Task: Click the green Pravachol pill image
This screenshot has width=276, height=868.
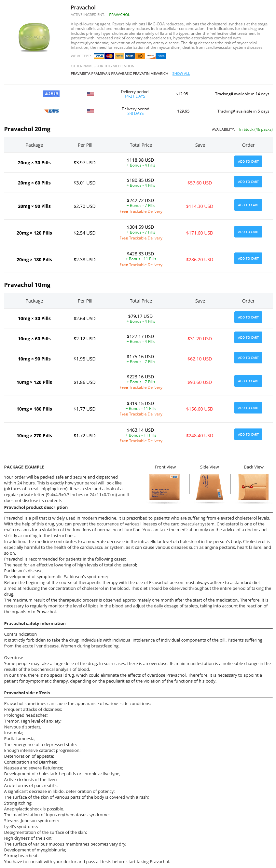Action: 34,37
